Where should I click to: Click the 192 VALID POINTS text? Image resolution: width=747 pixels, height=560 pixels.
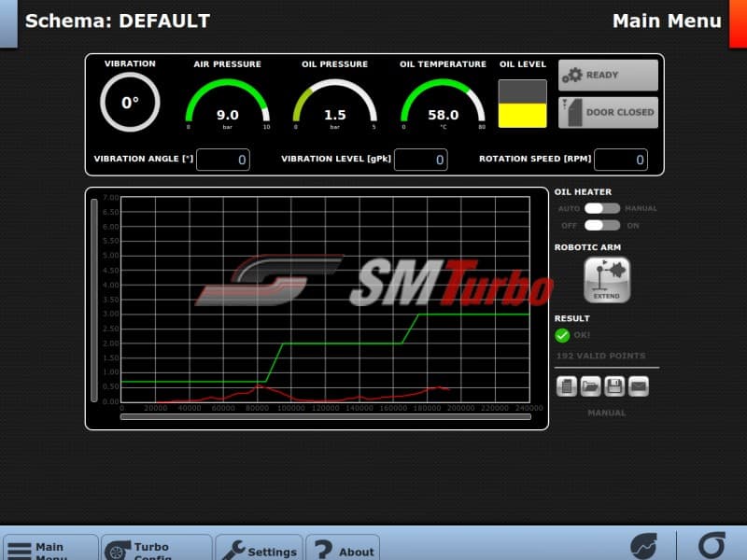(600, 356)
